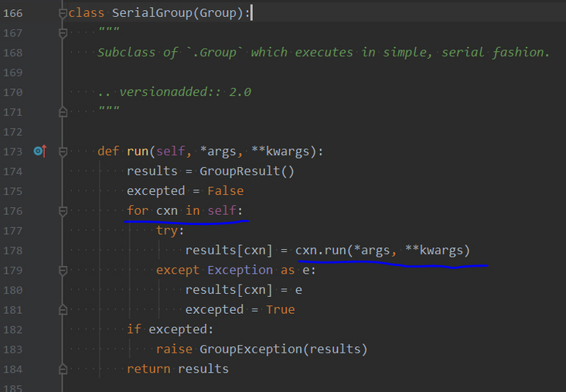Screen dimensions: 566x392
Task: Click line number 178 in the gutter
Action: [13, 251]
